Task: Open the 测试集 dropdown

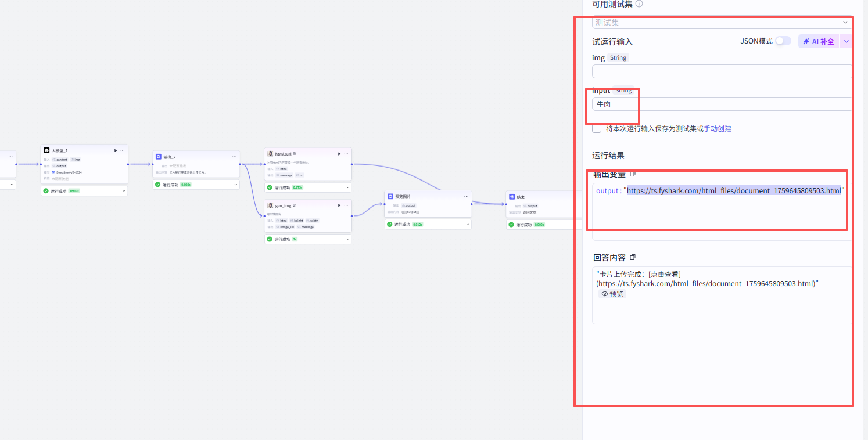Action: [722, 23]
